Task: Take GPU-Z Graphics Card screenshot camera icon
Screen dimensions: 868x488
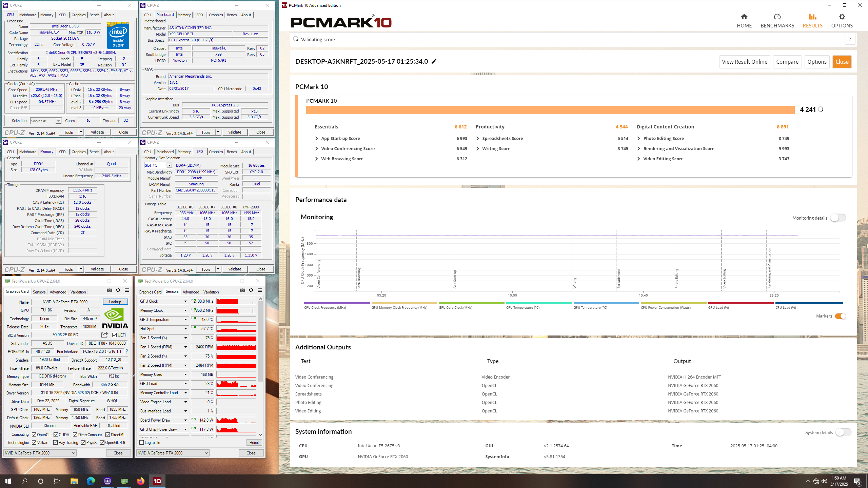Action: tap(109, 290)
